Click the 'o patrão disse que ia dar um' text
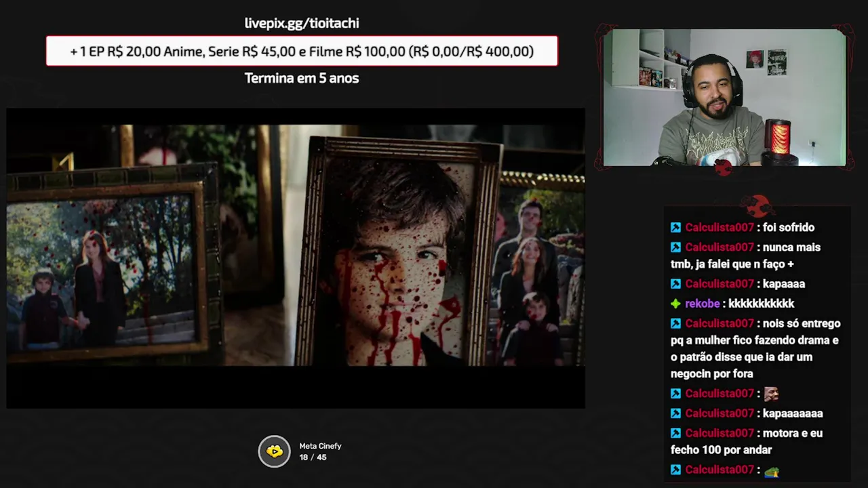868x488 pixels. click(x=741, y=357)
